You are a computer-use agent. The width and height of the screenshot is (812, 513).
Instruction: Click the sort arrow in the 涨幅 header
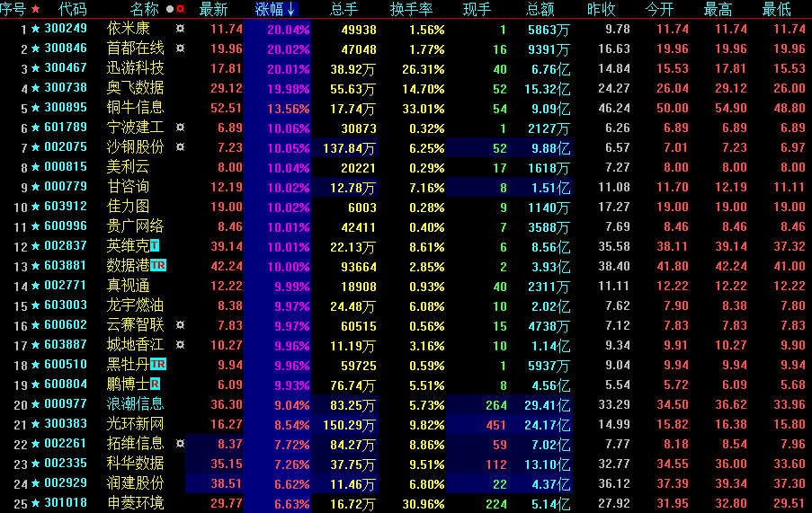click(290, 9)
